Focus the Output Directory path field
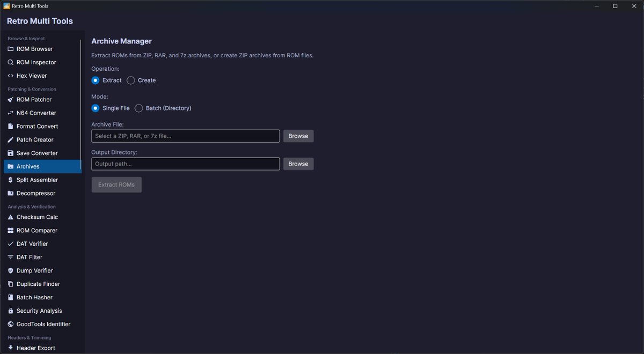This screenshot has width=644, height=354. [x=186, y=164]
